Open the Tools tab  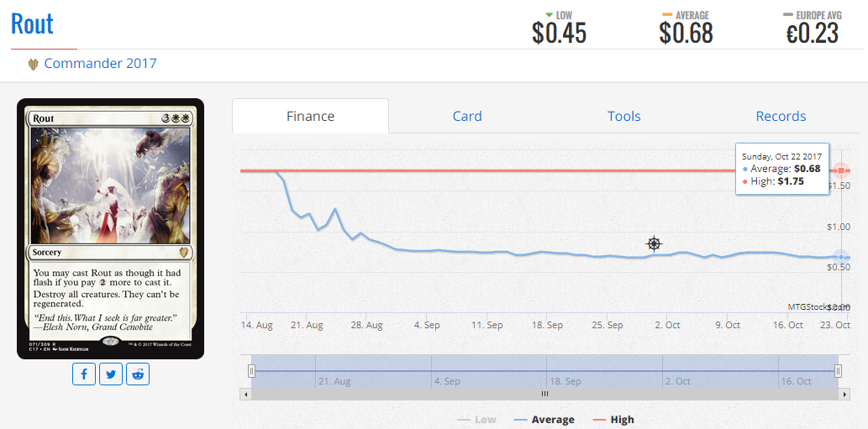pos(623,116)
